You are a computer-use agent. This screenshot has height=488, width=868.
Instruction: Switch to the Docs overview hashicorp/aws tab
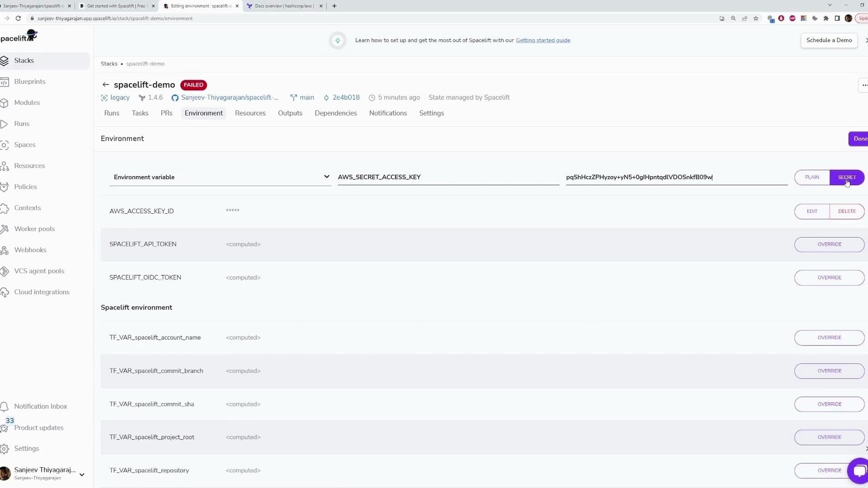point(284,6)
